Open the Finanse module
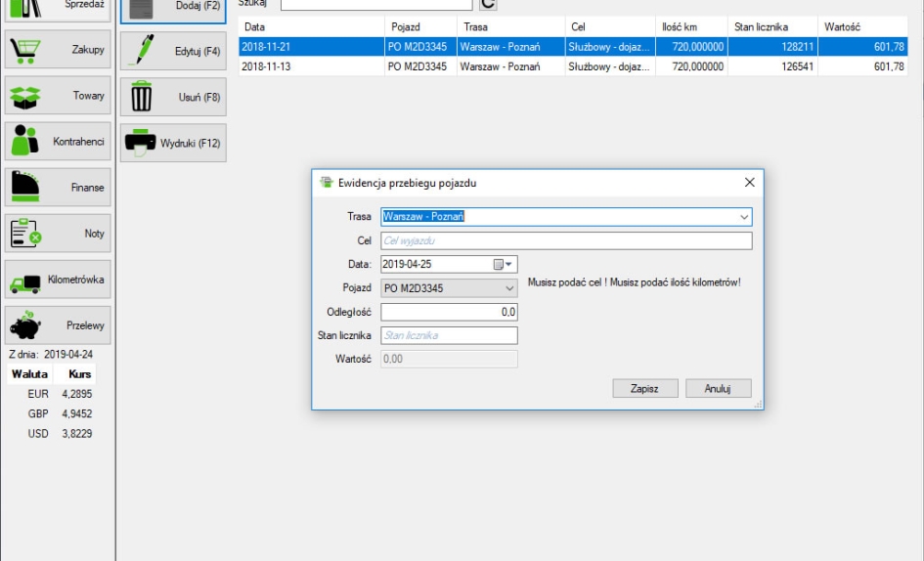The height and width of the screenshot is (561, 924). pos(57,188)
